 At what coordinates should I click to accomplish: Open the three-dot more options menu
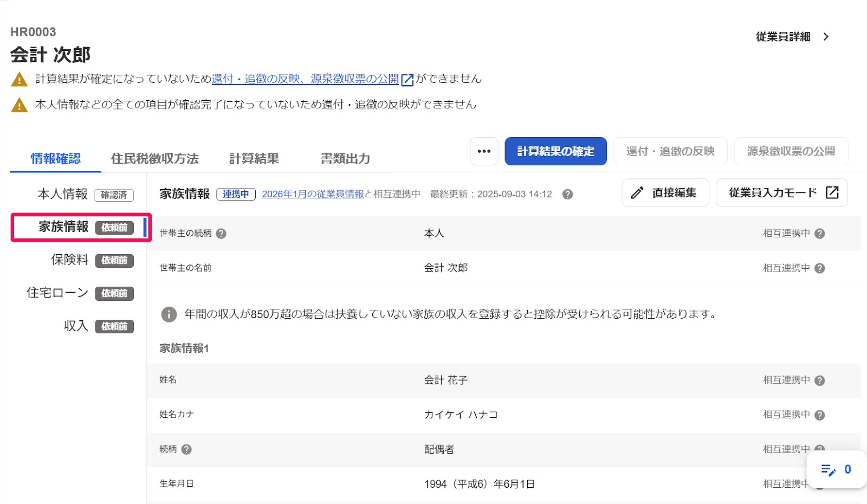(484, 151)
